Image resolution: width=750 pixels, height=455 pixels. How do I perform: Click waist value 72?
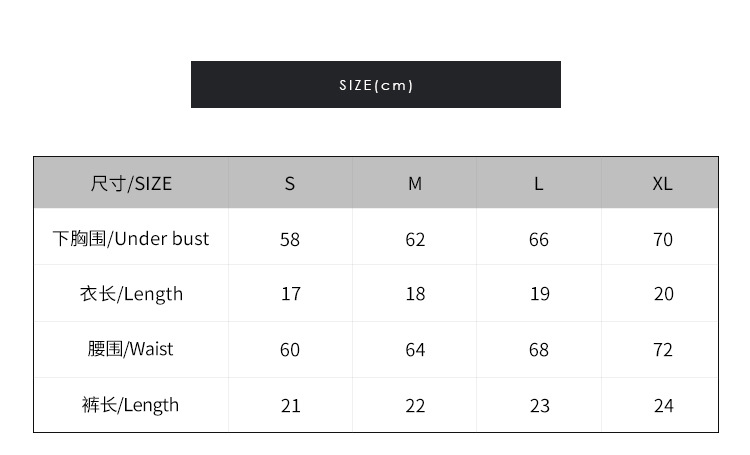pyautogui.click(x=662, y=349)
